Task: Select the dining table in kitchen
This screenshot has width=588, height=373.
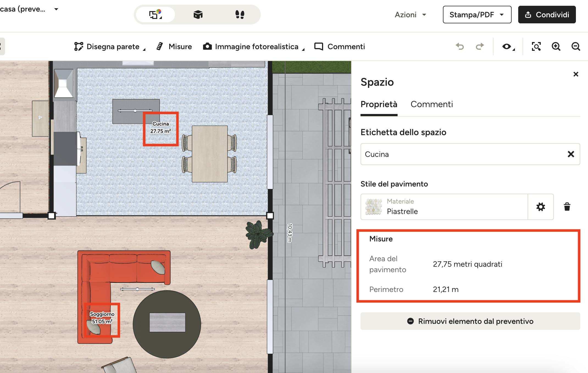Action: coord(209,154)
